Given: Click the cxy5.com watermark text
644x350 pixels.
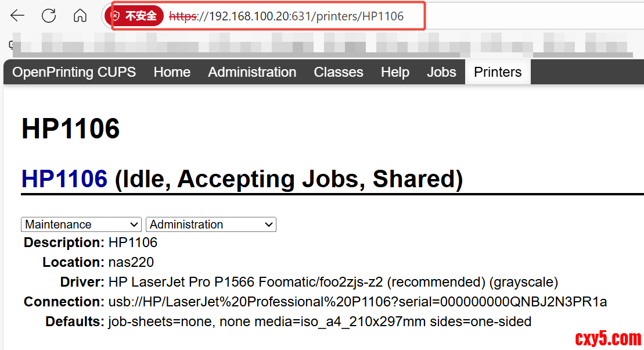Looking at the screenshot, I should (x=607, y=338).
